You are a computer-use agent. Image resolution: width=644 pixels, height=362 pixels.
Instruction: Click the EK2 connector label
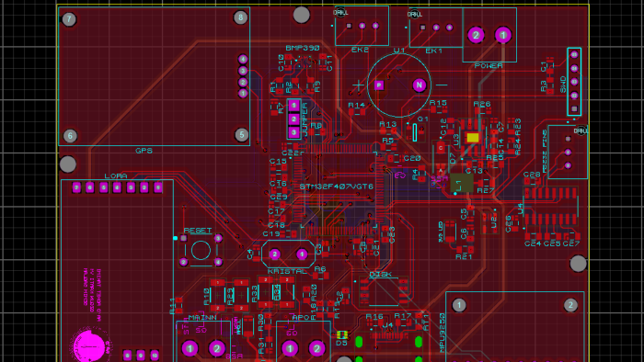360,50
